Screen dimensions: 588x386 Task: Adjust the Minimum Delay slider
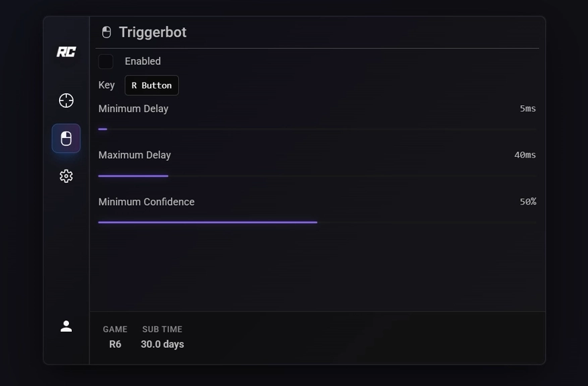click(103, 129)
